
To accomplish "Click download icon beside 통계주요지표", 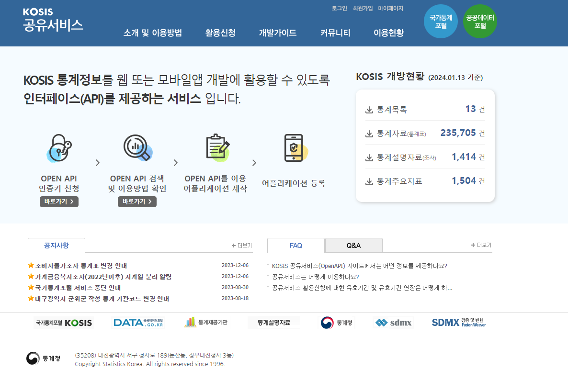I will tap(369, 181).
